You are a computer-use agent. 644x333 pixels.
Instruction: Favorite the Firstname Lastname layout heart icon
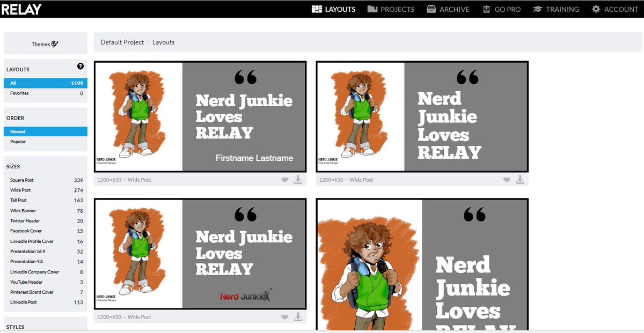pyautogui.click(x=284, y=180)
